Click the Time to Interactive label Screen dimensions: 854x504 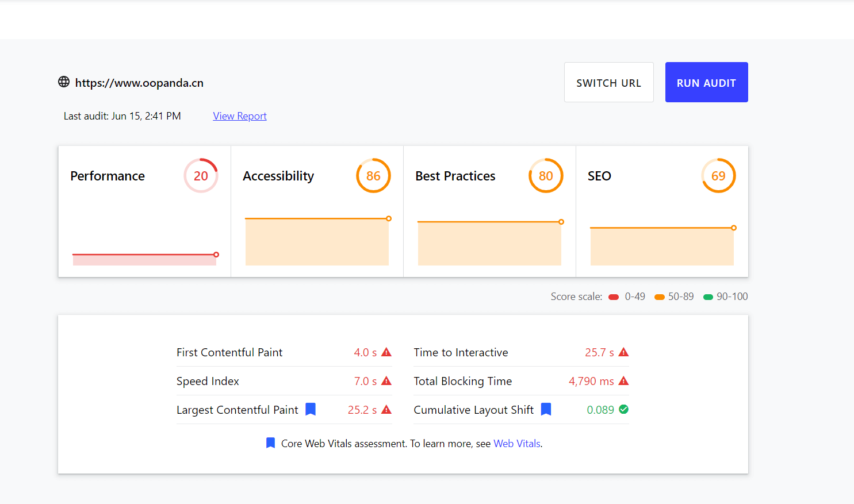coord(461,352)
